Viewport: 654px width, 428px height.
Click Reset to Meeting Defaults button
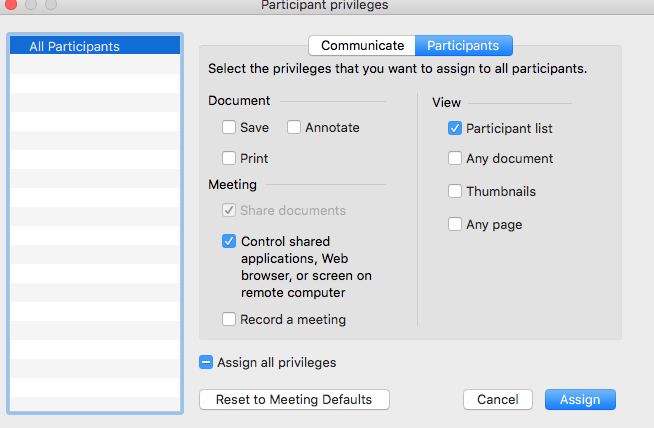(294, 400)
